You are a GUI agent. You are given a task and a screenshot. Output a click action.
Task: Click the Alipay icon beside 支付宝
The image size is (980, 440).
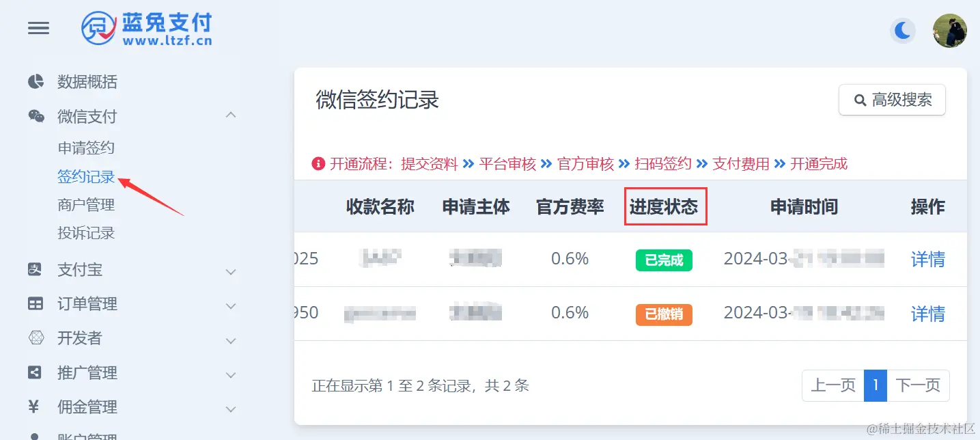pos(35,269)
